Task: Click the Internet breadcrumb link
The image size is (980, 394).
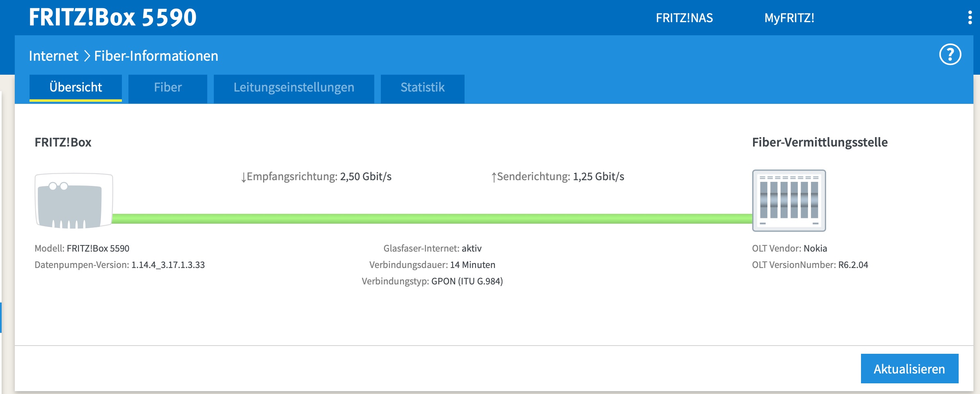Action: click(53, 56)
